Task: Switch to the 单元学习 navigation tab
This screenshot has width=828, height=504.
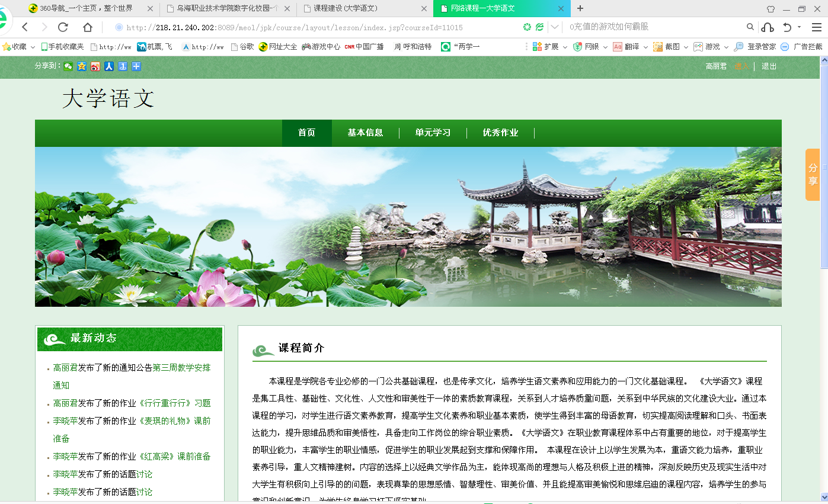Action: (x=433, y=133)
